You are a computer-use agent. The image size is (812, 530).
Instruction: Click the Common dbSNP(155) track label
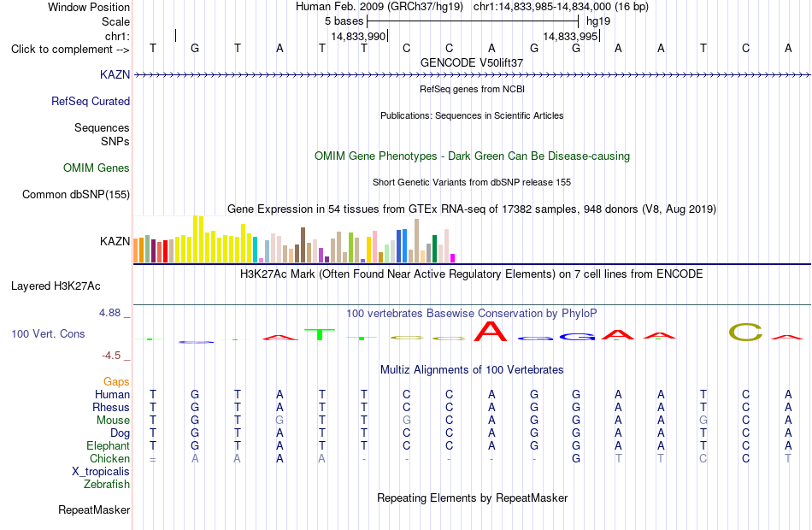pos(76,194)
